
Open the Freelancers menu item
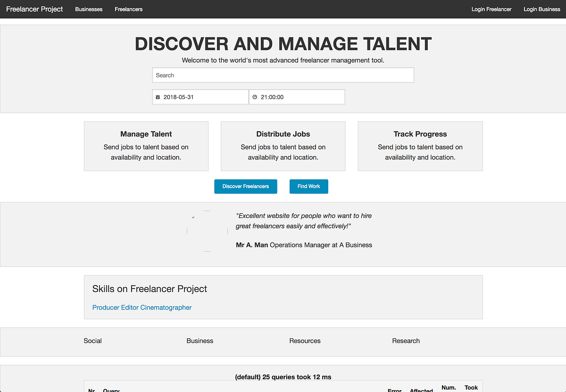pos(129,9)
